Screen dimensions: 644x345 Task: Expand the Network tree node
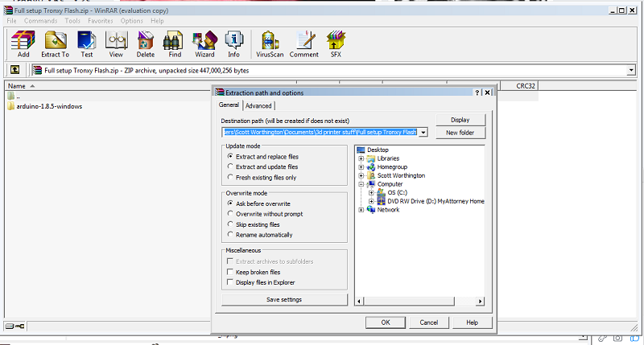point(361,210)
